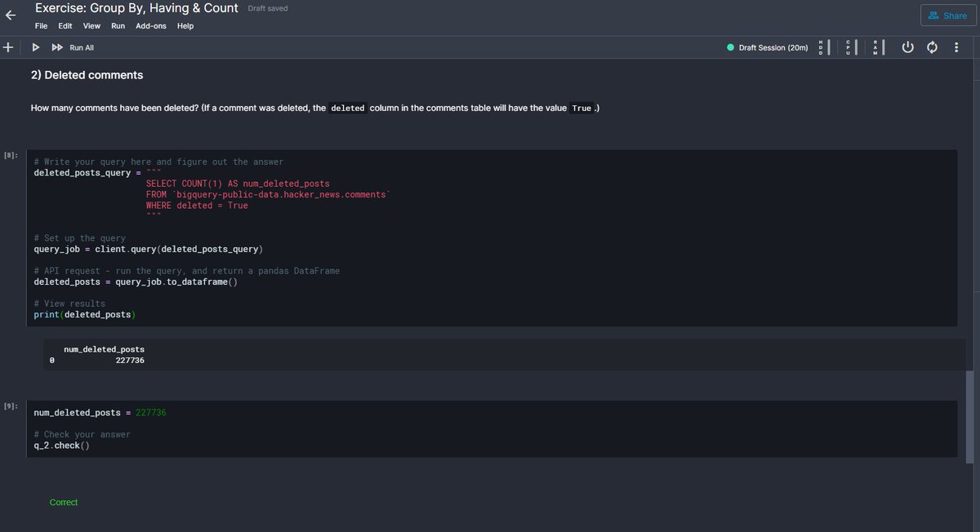Image resolution: width=980 pixels, height=532 pixels.
Task: Check the HDD usage meter
Action: (x=824, y=47)
